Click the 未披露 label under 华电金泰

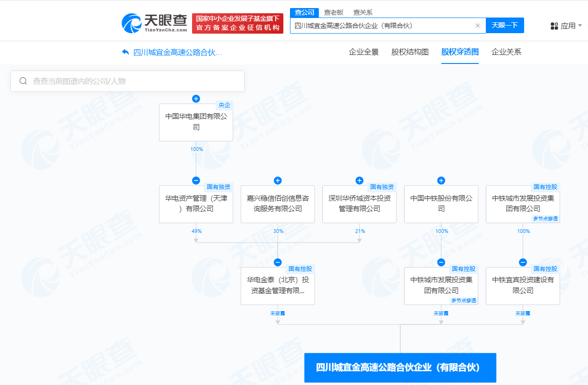(x=278, y=313)
